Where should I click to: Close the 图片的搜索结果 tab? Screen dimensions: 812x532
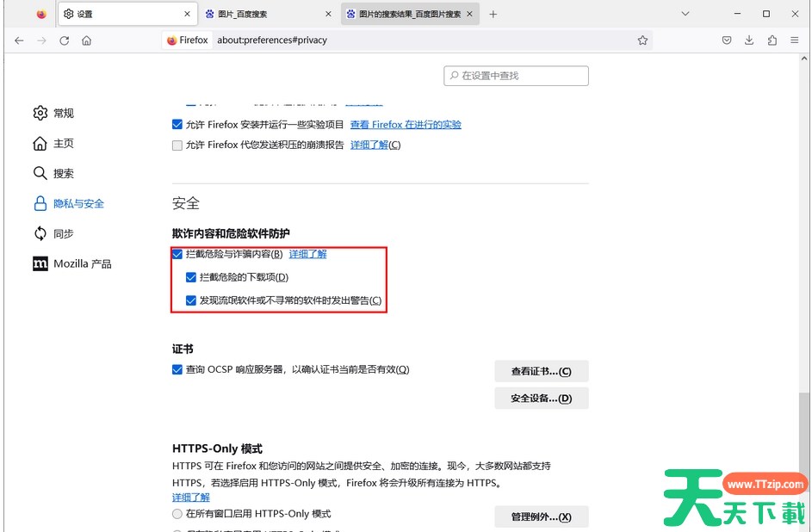(469, 14)
